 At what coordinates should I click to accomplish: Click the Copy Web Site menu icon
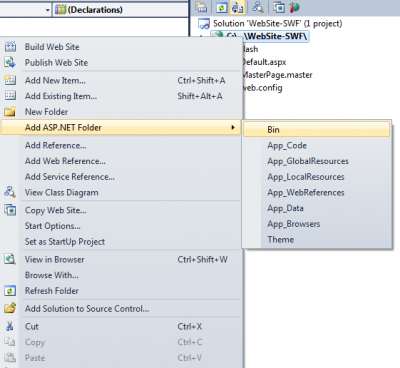point(10,210)
